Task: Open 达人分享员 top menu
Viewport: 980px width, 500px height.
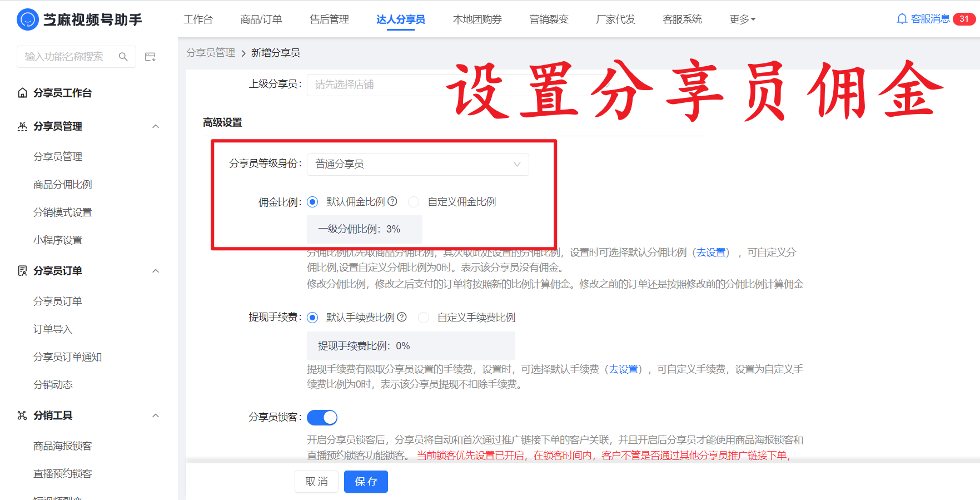Action: pos(400,19)
